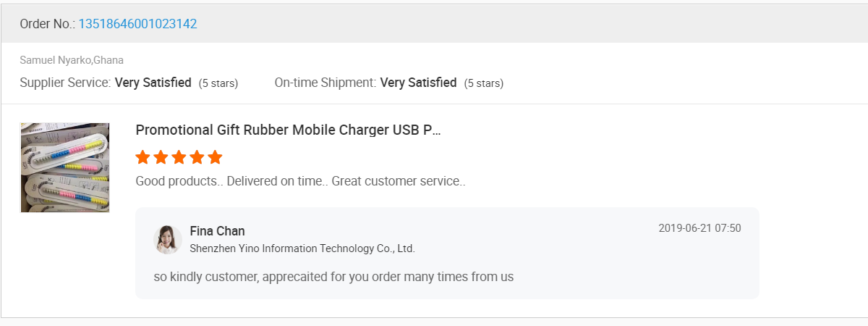
Task: Click the reply timestamp 2019-06-21 07:50
Action: coord(699,228)
